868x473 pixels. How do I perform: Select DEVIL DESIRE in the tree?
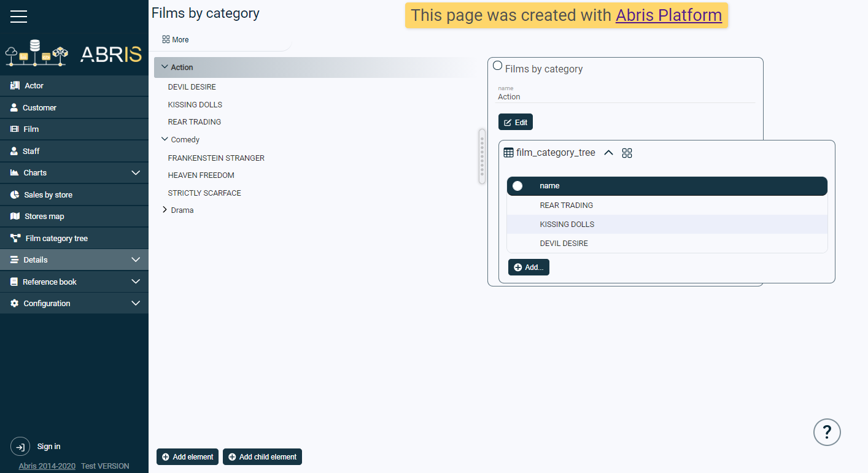tap(192, 87)
